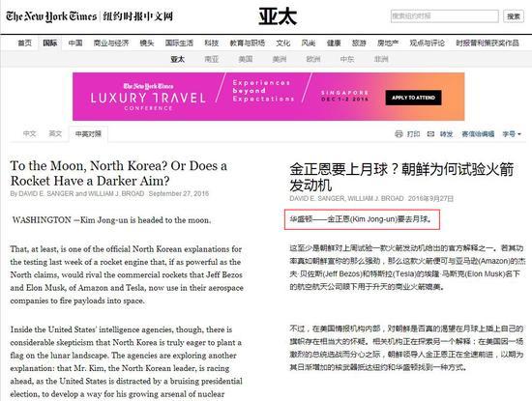Open the 中国 section menu item
The width and height of the screenshot is (532, 401).
[x=75, y=43]
